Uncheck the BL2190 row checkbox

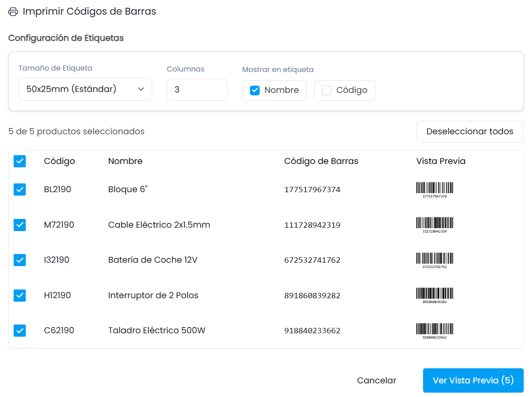pos(19,189)
